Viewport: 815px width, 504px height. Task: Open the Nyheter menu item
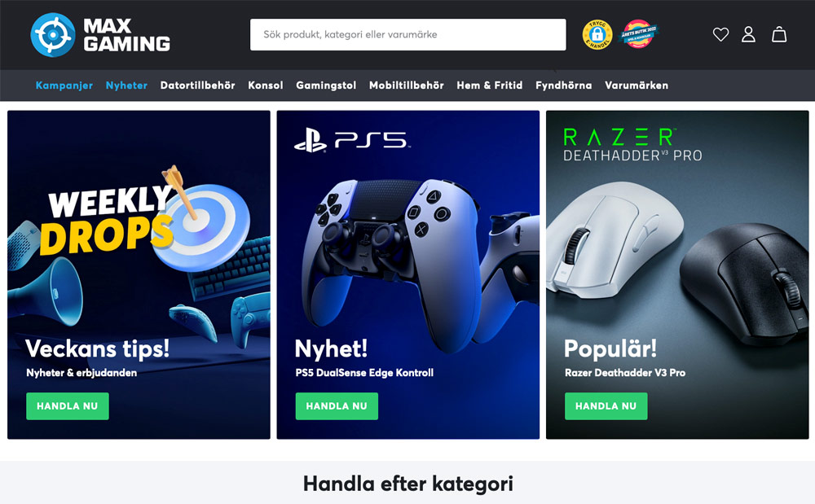pyautogui.click(x=126, y=85)
